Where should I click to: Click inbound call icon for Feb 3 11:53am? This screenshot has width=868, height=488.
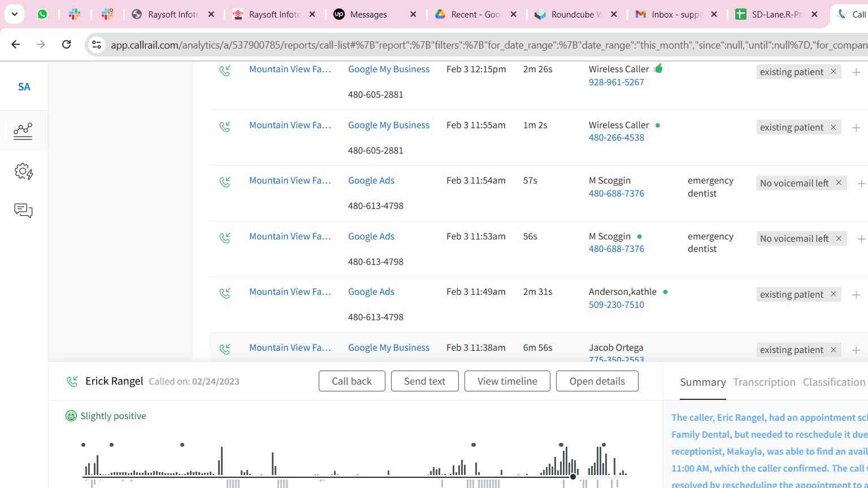(x=225, y=238)
